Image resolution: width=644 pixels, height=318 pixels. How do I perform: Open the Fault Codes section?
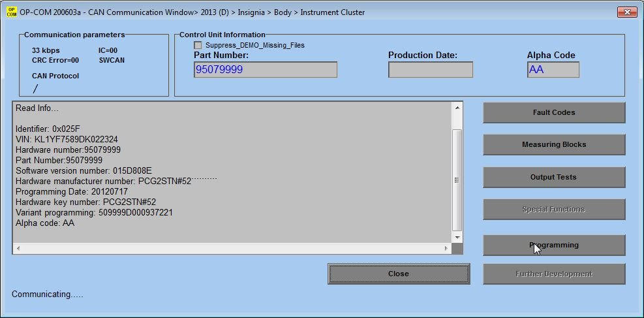tap(553, 112)
